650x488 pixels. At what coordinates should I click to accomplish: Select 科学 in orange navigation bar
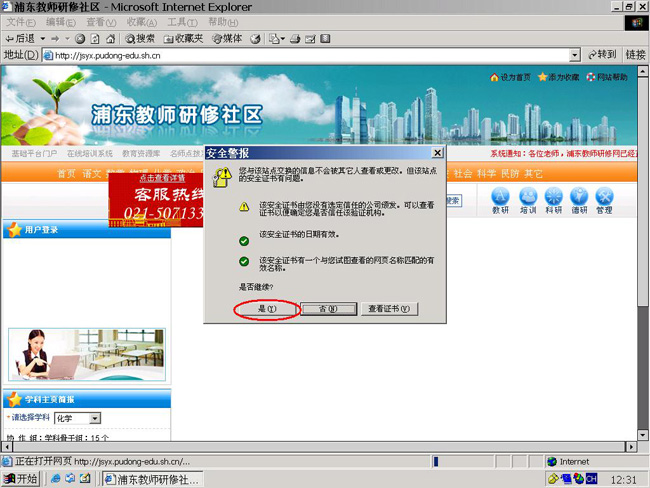(486, 173)
